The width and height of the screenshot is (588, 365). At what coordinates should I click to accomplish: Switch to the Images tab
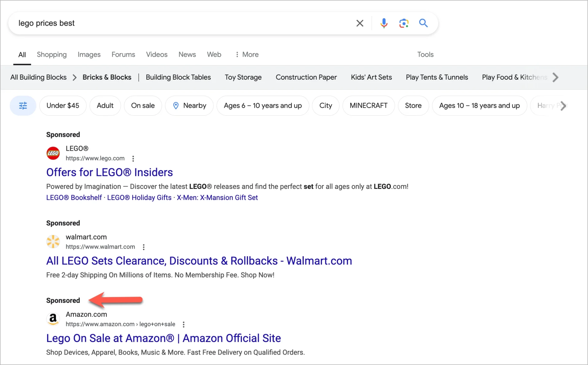pyautogui.click(x=89, y=54)
